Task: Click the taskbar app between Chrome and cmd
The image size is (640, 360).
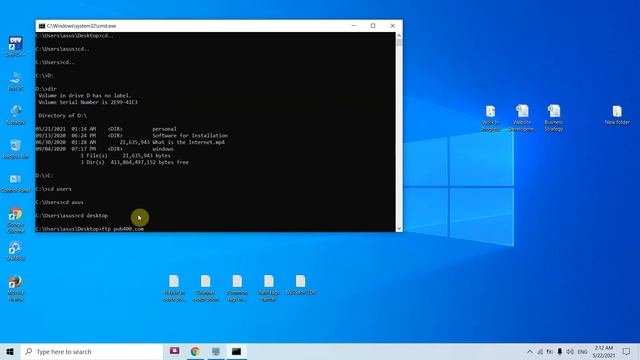Action: pyautogui.click(x=216, y=351)
